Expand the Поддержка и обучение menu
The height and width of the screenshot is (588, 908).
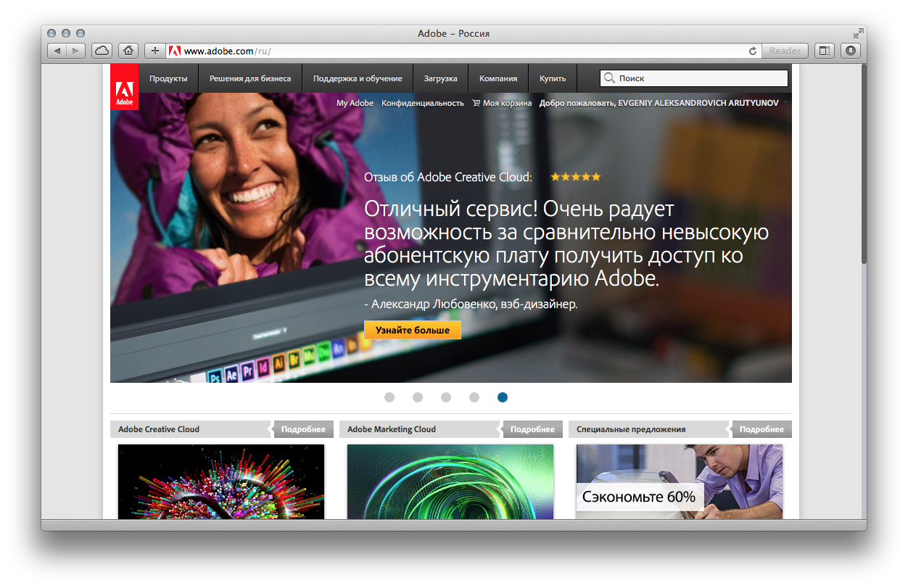point(358,78)
